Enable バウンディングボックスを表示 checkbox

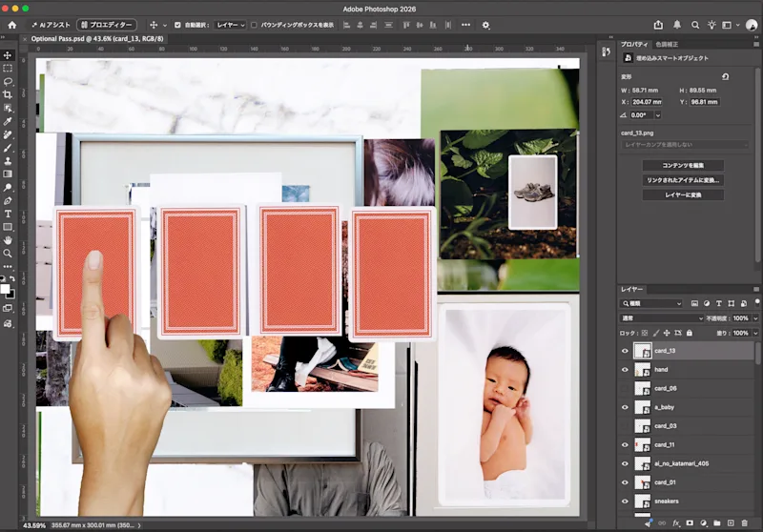click(x=254, y=25)
